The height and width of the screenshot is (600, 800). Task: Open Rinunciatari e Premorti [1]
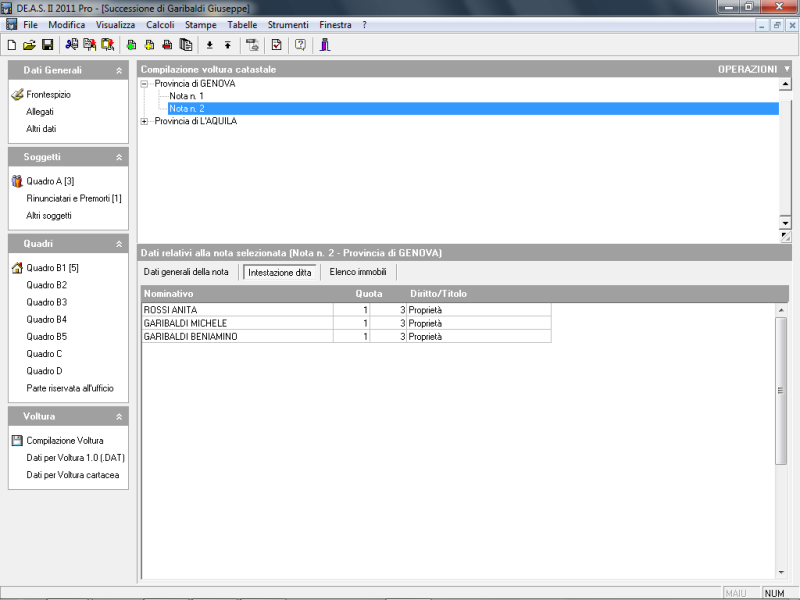[74, 198]
